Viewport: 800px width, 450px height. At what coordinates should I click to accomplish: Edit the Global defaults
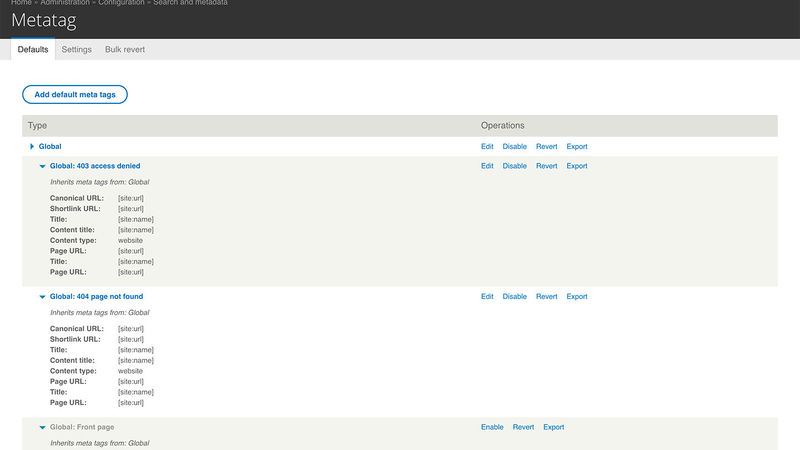[487, 146]
